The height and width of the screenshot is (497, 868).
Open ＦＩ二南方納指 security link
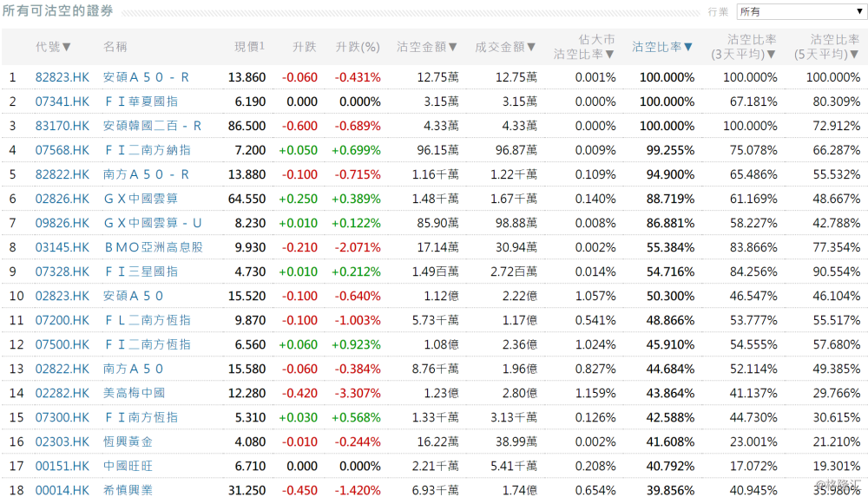tap(147, 150)
